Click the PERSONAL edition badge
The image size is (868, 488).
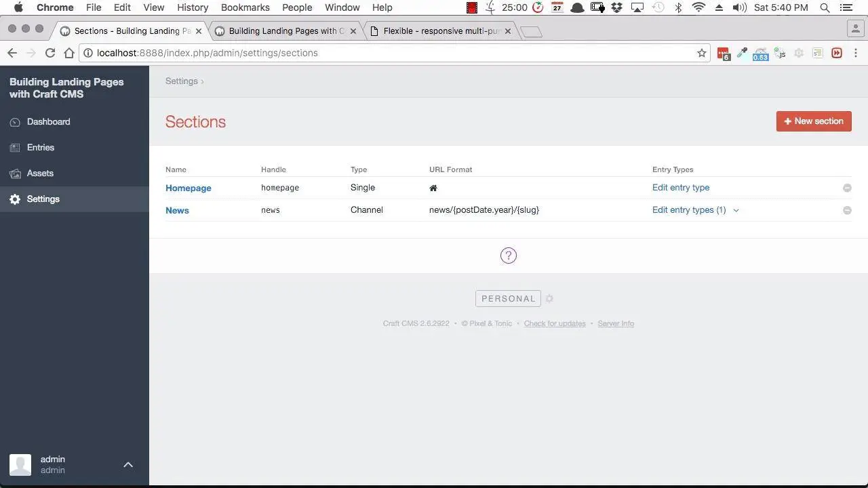pos(508,299)
